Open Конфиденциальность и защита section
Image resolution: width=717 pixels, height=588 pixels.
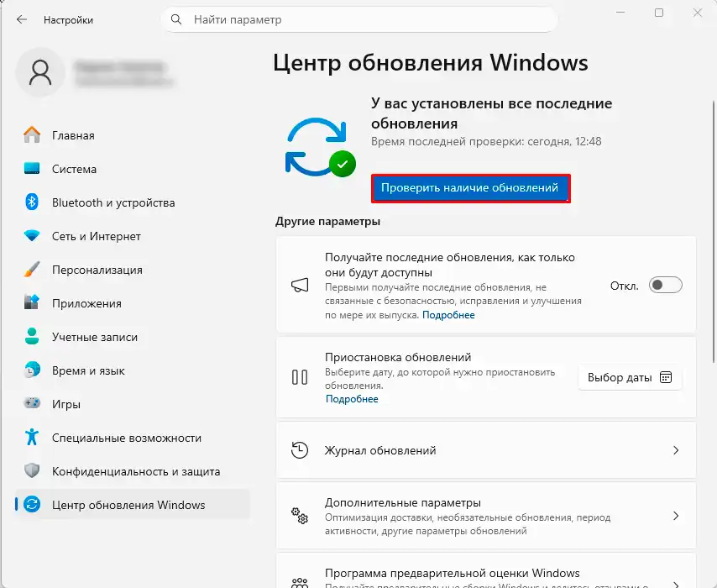(133, 471)
